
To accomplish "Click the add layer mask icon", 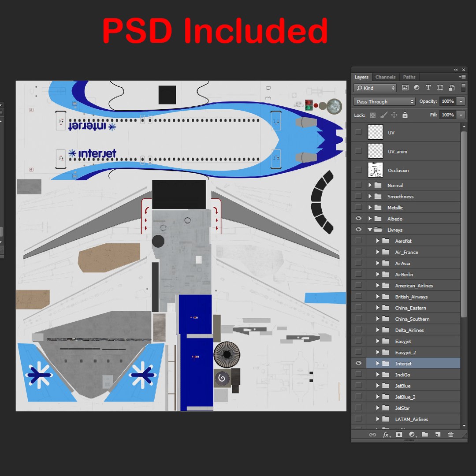I will coord(399,435).
